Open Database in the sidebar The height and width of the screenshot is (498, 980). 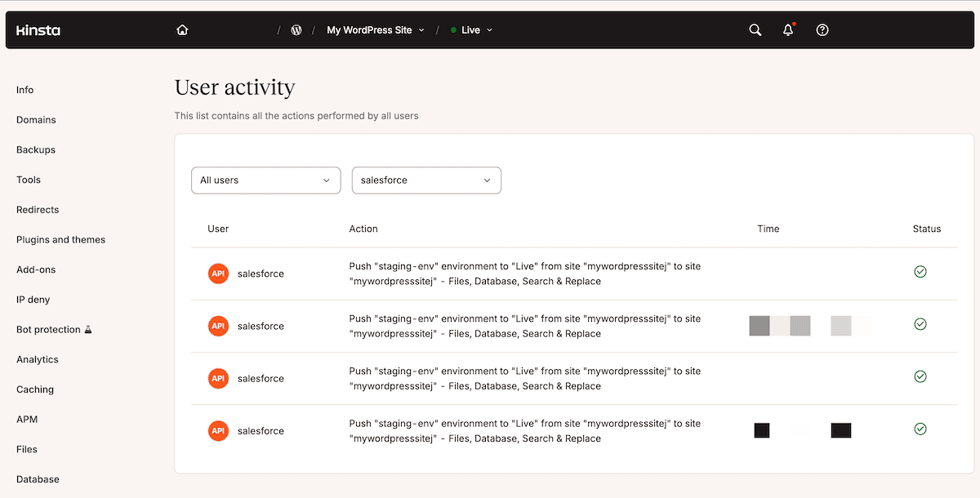pos(38,479)
